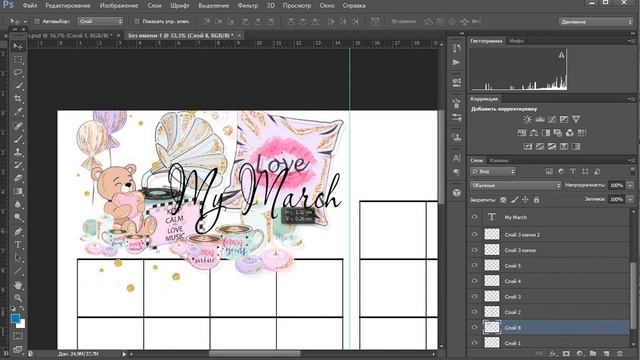
Task: Select the Rectangular Marquee tool
Action: (18, 60)
